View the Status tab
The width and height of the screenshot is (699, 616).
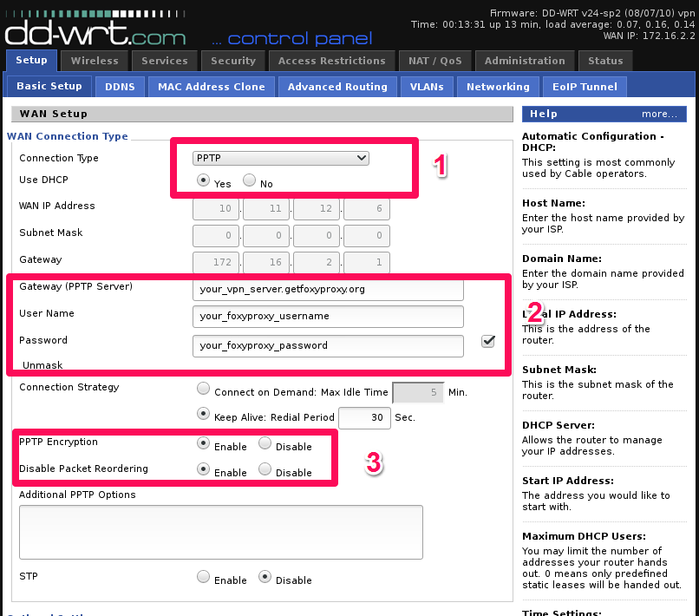coord(605,61)
